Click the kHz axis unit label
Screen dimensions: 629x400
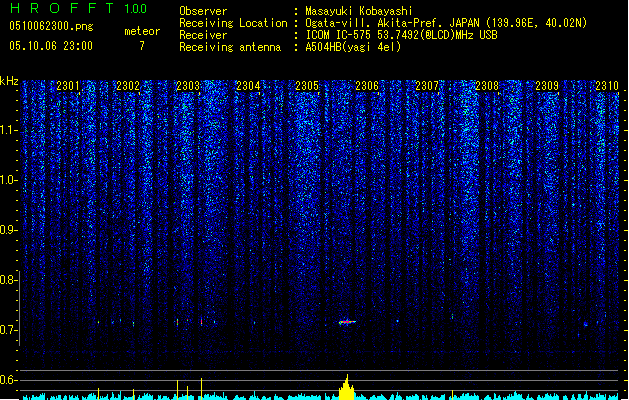9,81
